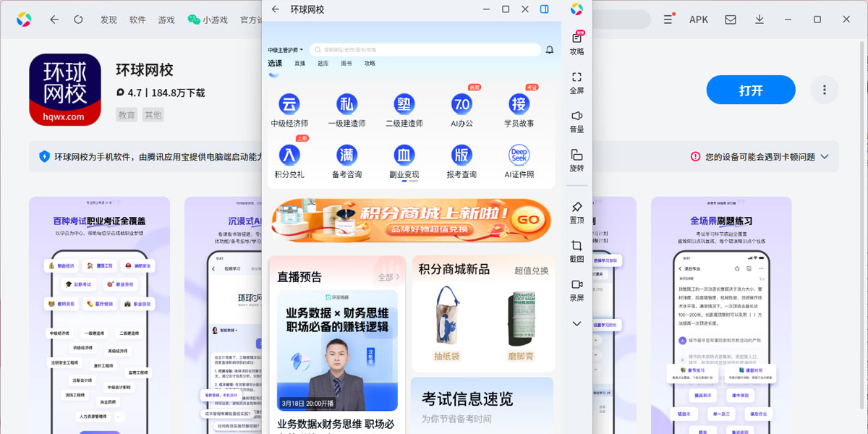The image size is (868, 434).
Task: Click the 打开 button in app store
Action: [x=751, y=90]
